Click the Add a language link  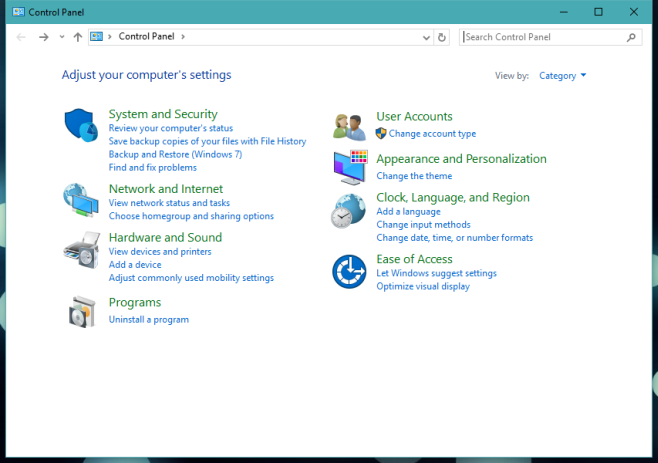(x=408, y=212)
